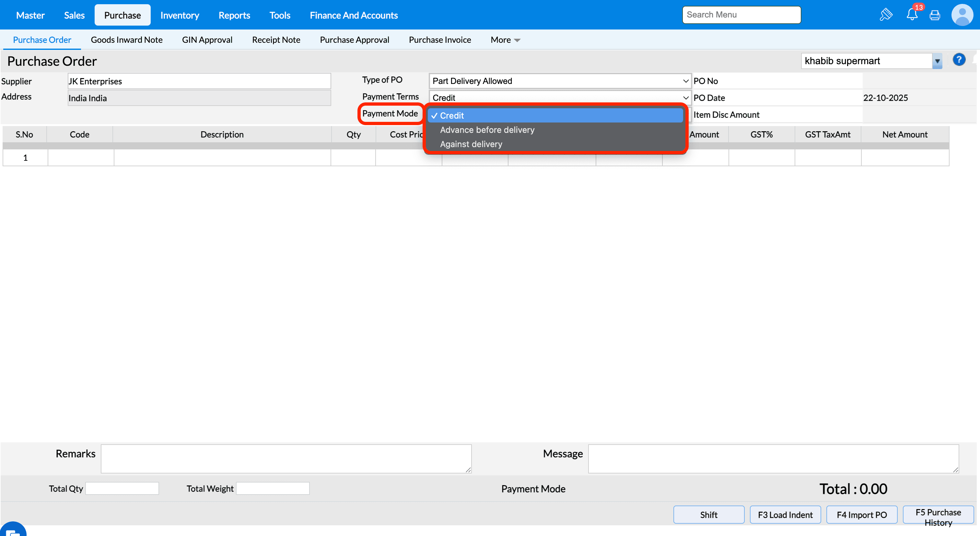Screen dimensions: 980x536
Task: Choose Against delivery payment mode
Action: 471,144
